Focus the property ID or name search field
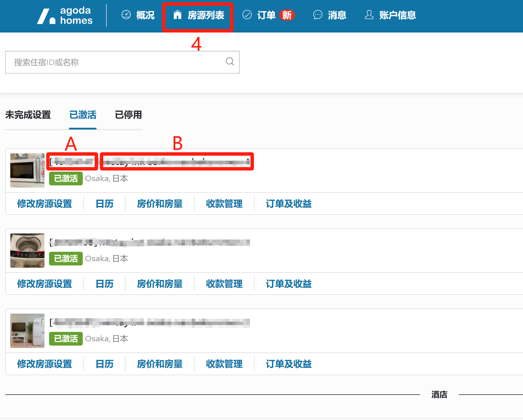The height and width of the screenshot is (420, 523). point(122,62)
